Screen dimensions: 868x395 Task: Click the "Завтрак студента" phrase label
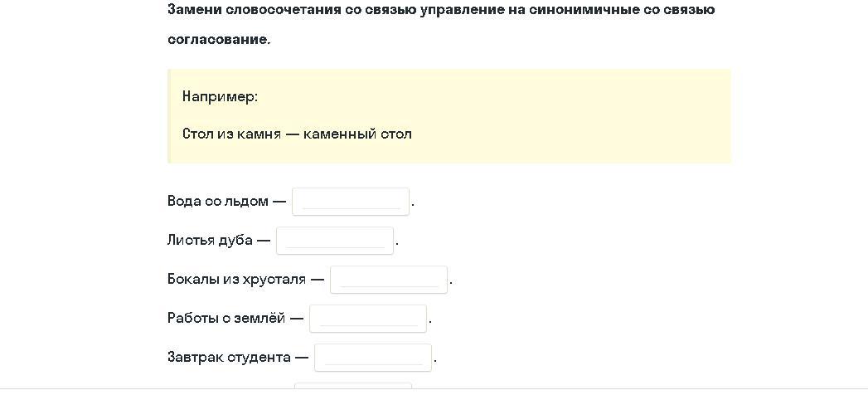pos(229,358)
